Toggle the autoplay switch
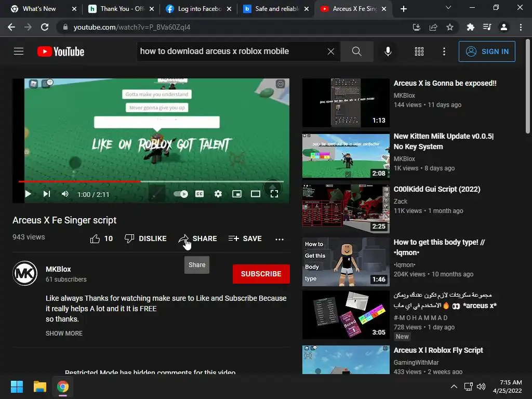532x399 pixels. coord(180,194)
